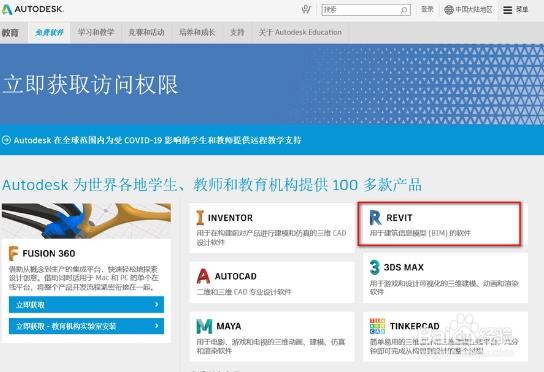Image resolution: width=544 pixels, height=372 pixels.
Task: Open the REVIT product title
Action: pos(399,218)
